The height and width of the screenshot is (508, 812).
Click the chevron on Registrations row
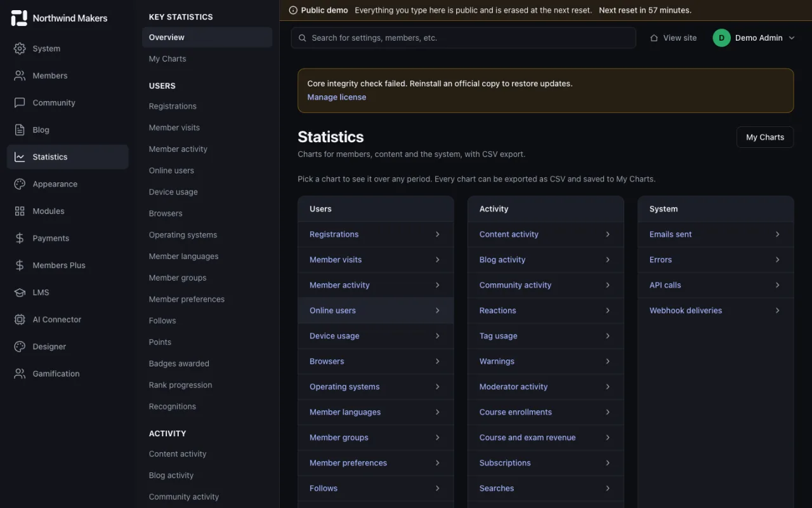pos(438,234)
